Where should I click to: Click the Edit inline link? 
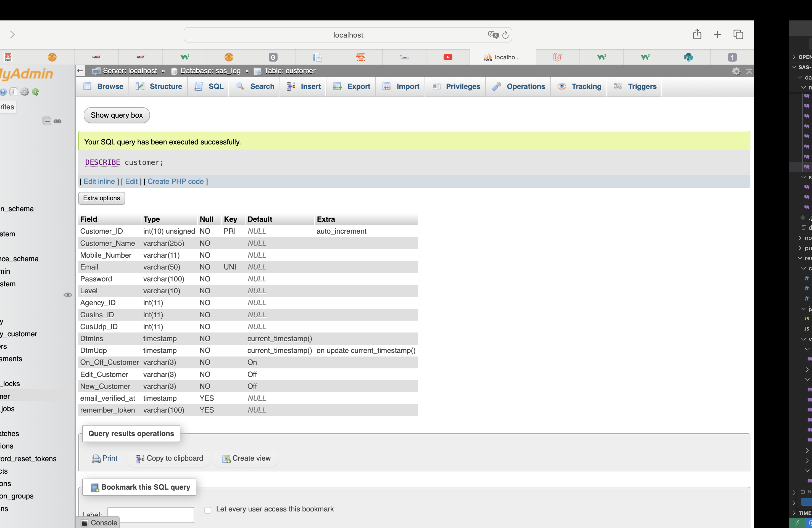(x=99, y=181)
